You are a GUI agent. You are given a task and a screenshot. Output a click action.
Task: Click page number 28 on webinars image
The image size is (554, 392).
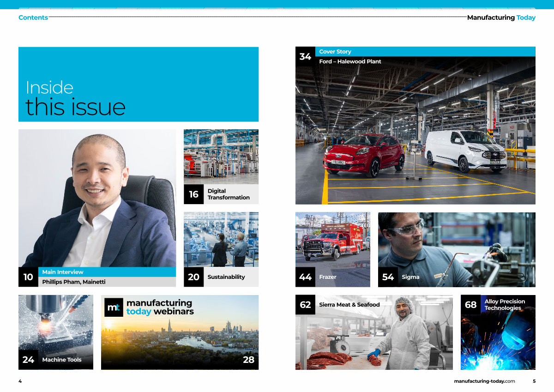248,360
